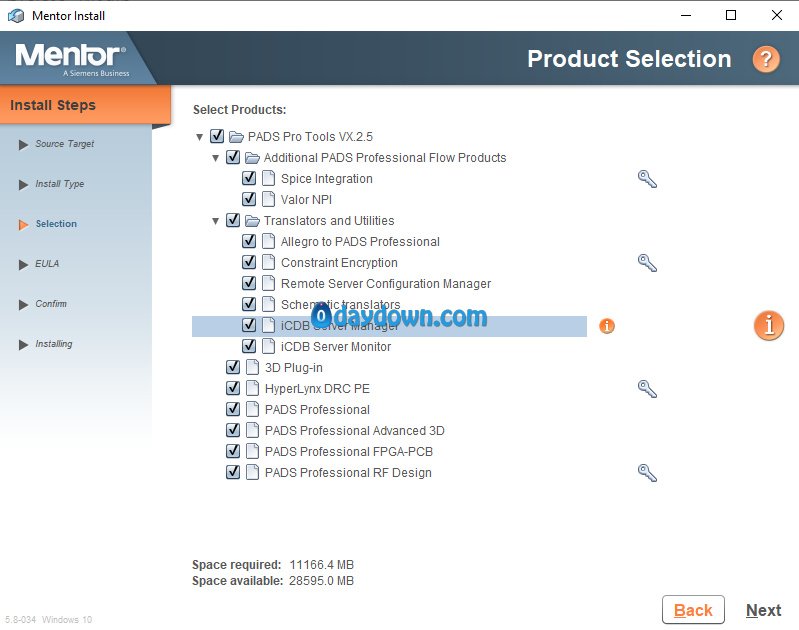Click the Back button
This screenshot has height=630, width=799.
(693, 610)
